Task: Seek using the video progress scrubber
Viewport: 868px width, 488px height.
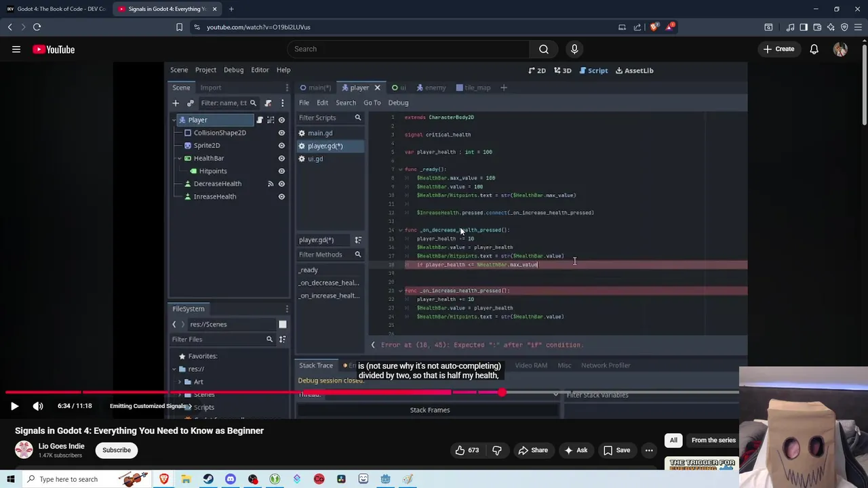Action: pyautogui.click(x=502, y=392)
